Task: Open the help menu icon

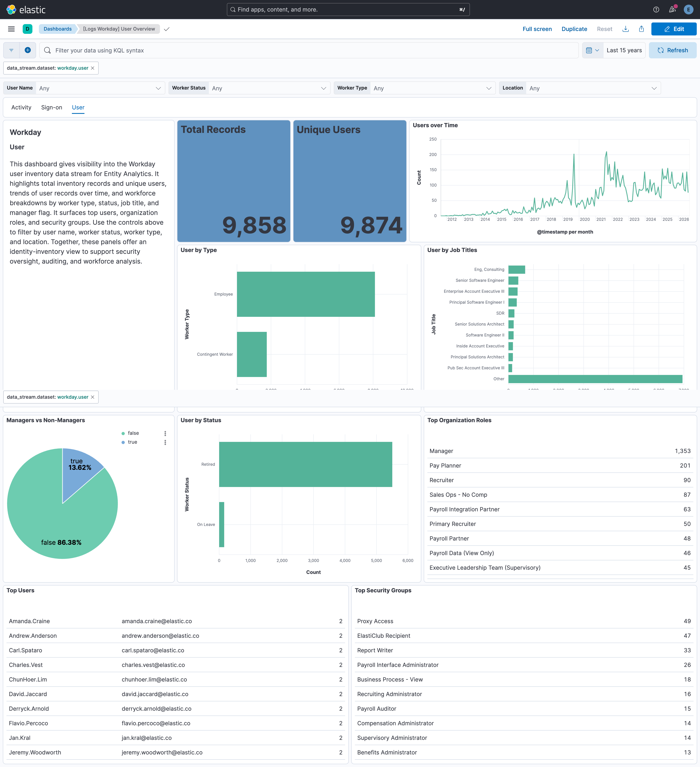Action: pyautogui.click(x=656, y=10)
